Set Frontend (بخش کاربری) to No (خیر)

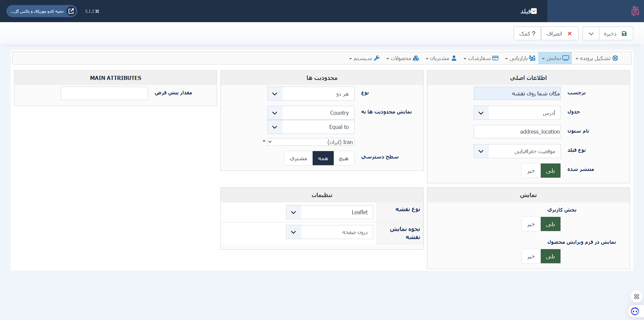(531, 224)
